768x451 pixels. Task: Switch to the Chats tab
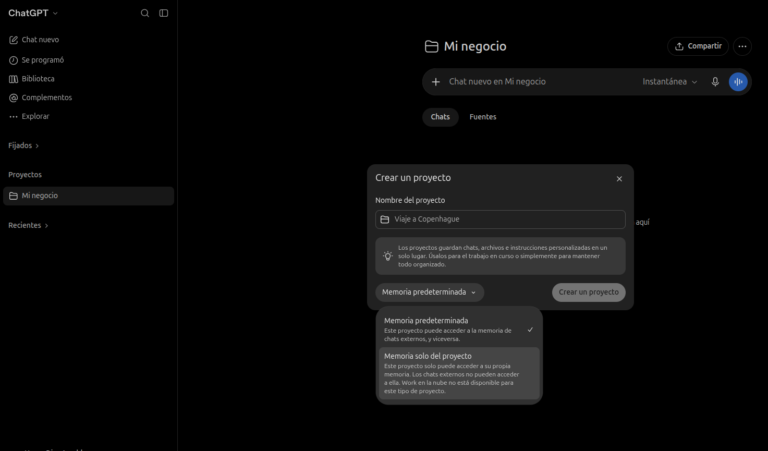440,117
